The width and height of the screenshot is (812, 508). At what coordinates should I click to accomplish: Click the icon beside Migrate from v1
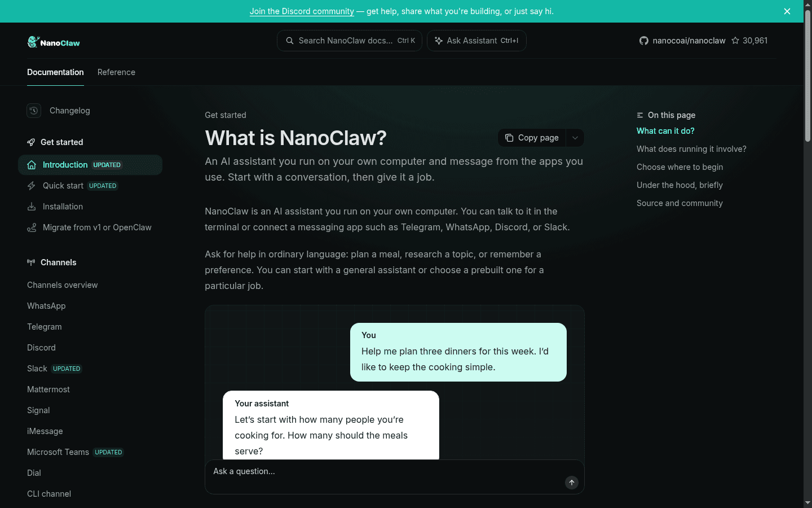[x=32, y=227]
